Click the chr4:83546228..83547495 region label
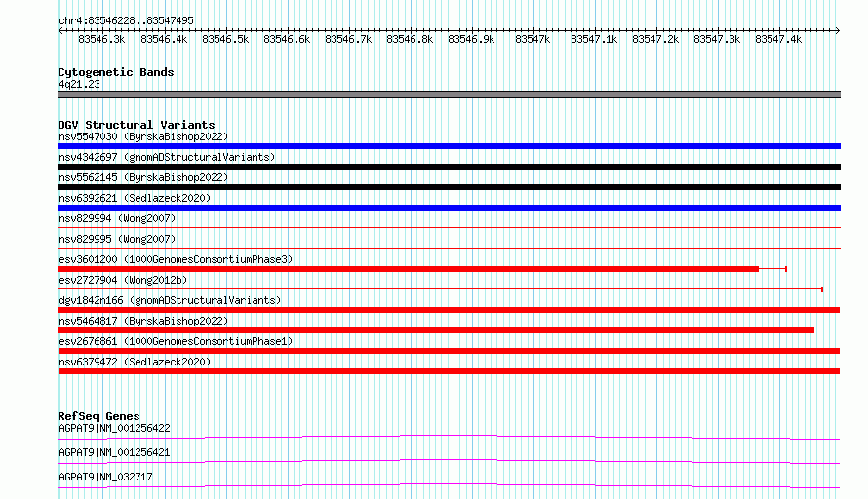The height and width of the screenshot is (499, 868). tap(126, 21)
